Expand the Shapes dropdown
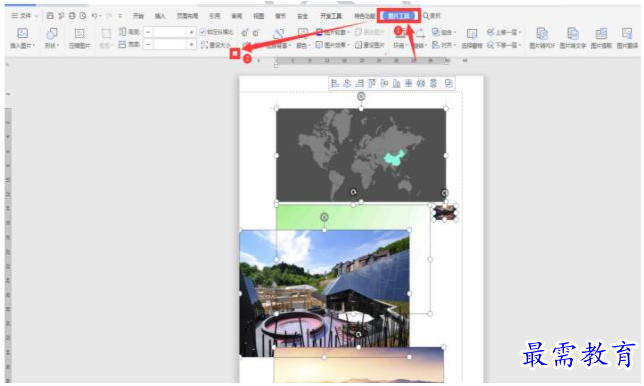This screenshot has height=386, width=644. 52,38
